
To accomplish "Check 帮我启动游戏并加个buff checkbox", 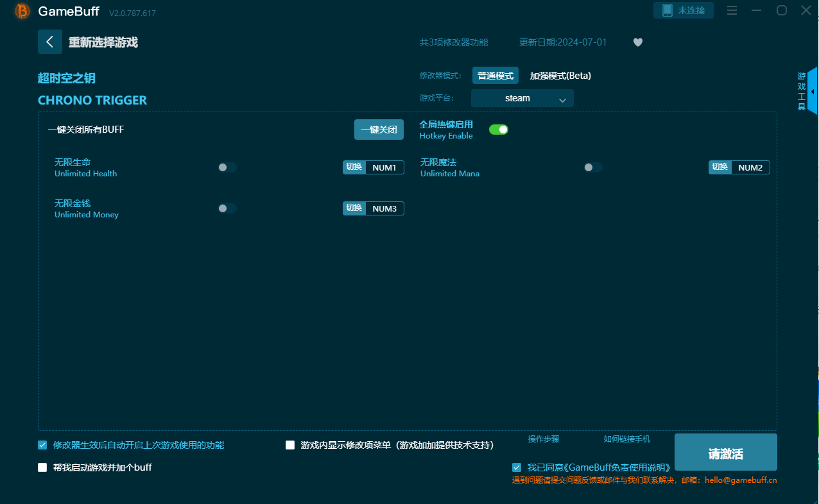I will (42, 467).
